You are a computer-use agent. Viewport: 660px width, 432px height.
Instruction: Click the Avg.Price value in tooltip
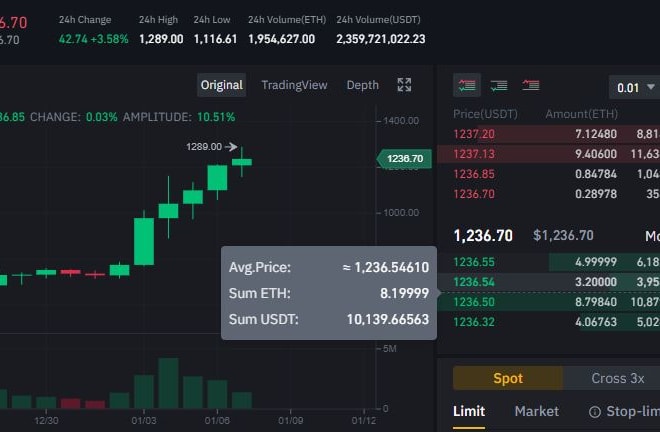tap(386, 267)
